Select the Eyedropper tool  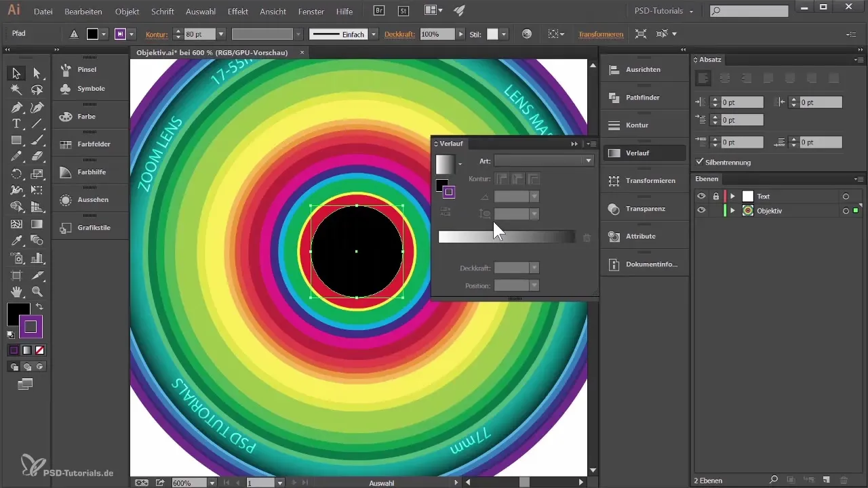tap(16, 241)
